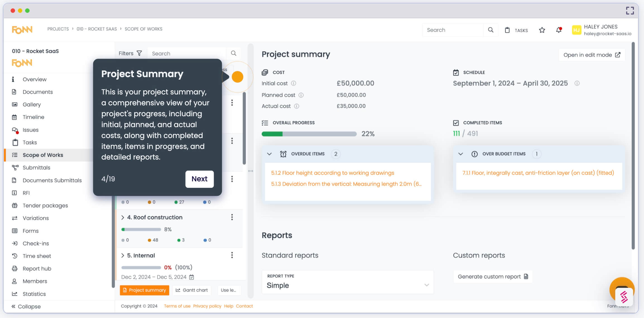
Task: Click the Internal 0% progress bar
Action: (141, 267)
